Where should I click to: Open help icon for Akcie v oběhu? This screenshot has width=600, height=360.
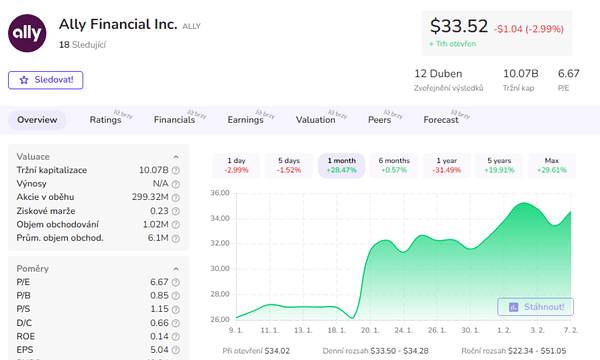(176, 198)
